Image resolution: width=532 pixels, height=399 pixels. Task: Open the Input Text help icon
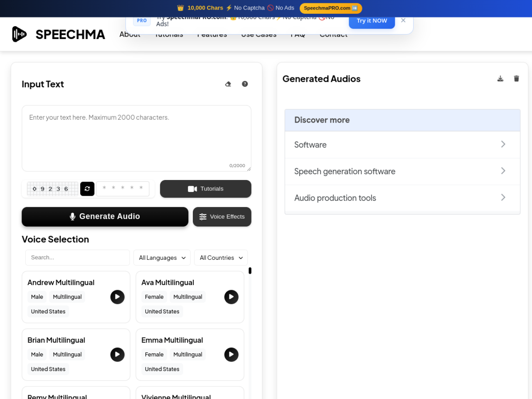(x=245, y=84)
